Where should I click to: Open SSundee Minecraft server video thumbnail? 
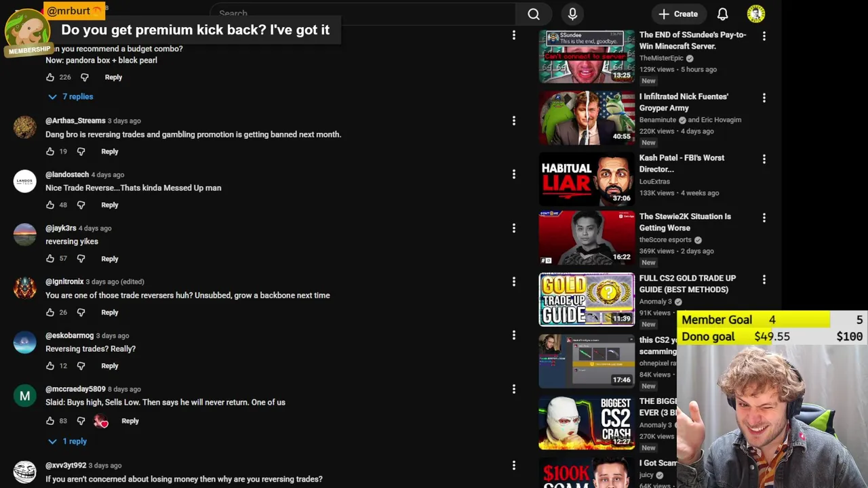tap(587, 56)
